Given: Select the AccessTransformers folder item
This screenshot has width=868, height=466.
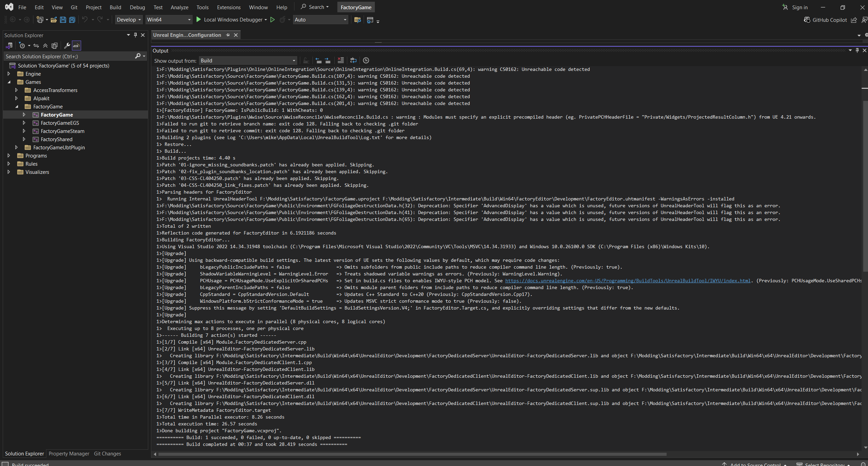Looking at the screenshot, I should [x=55, y=90].
